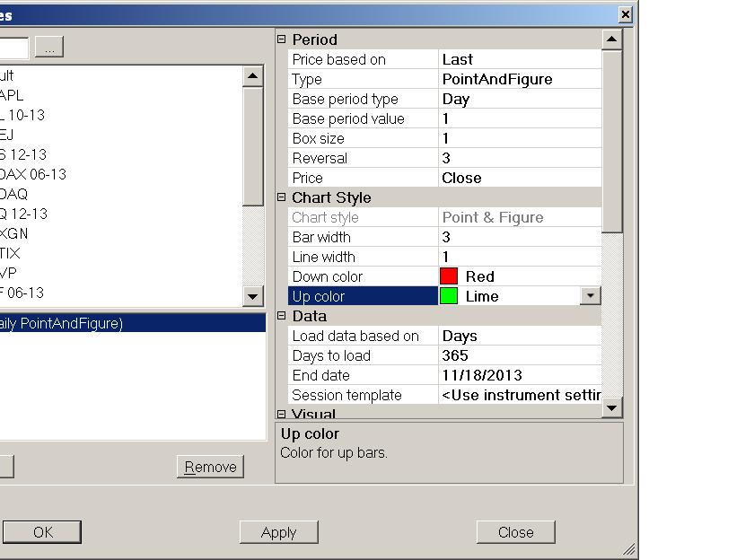754x560 pixels.
Task: Confirm with the OK button
Action: click(x=42, y=532)
